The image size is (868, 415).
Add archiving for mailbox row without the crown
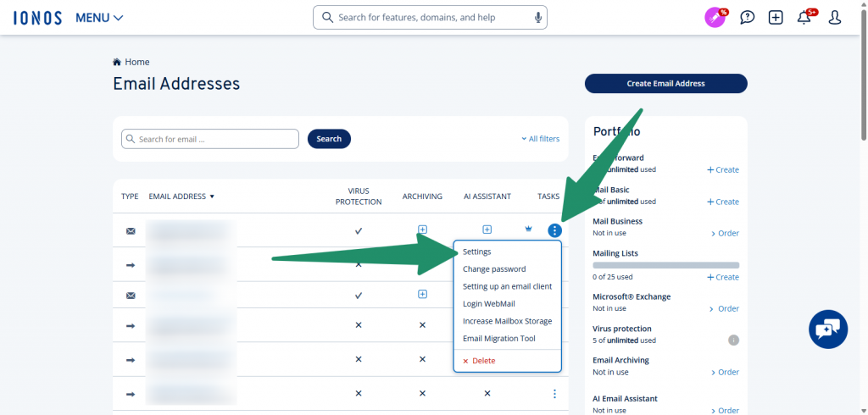click(x=422, y=294)
